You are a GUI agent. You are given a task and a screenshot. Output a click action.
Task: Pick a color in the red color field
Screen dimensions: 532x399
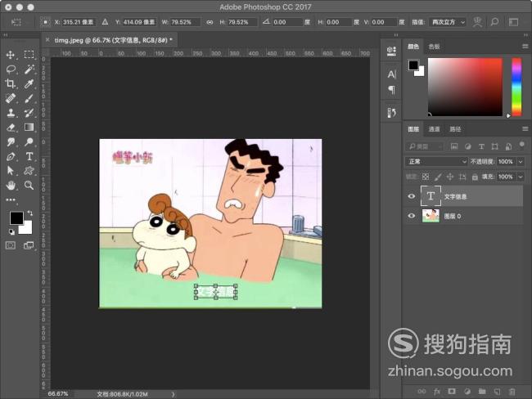[465, 87]
